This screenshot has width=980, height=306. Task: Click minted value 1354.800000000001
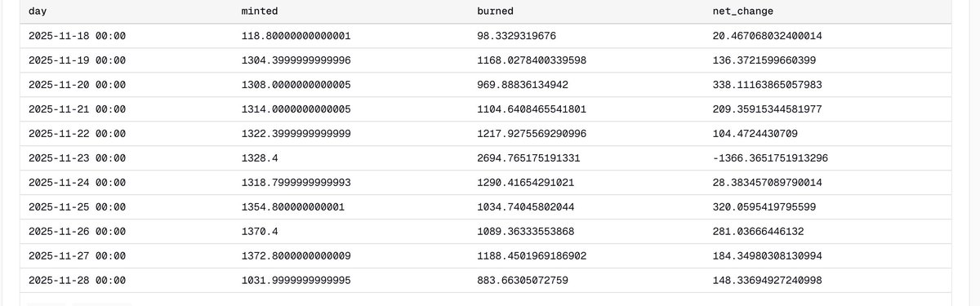293,207
